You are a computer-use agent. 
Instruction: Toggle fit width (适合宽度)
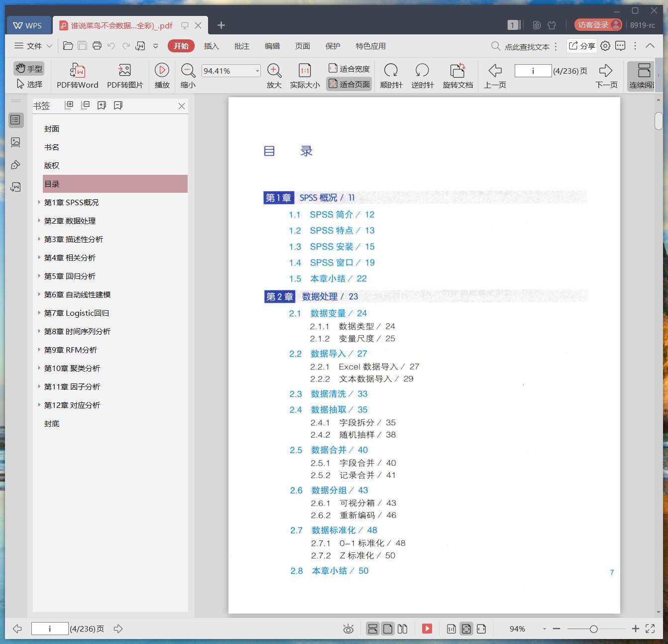[349, 69]
